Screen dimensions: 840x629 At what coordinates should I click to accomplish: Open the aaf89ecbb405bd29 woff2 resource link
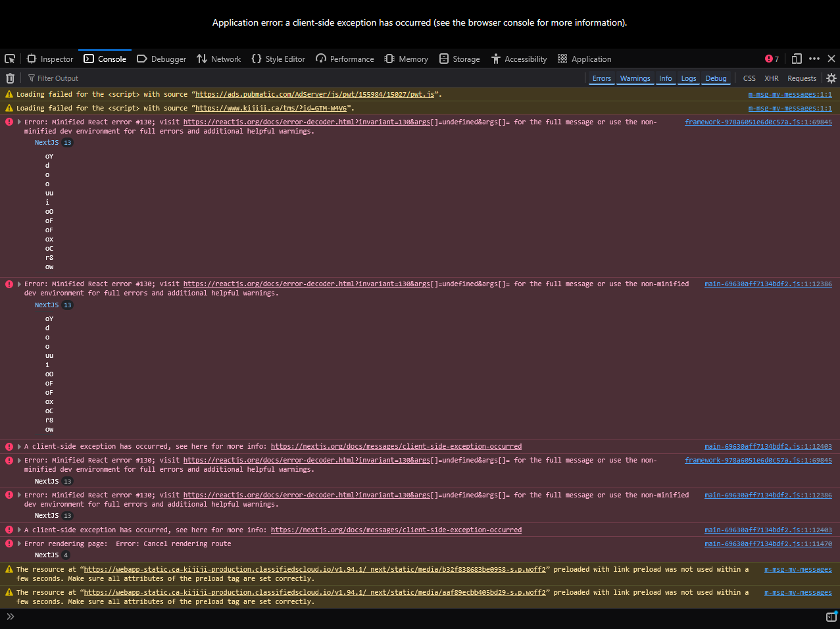click(x=314, y=593)
